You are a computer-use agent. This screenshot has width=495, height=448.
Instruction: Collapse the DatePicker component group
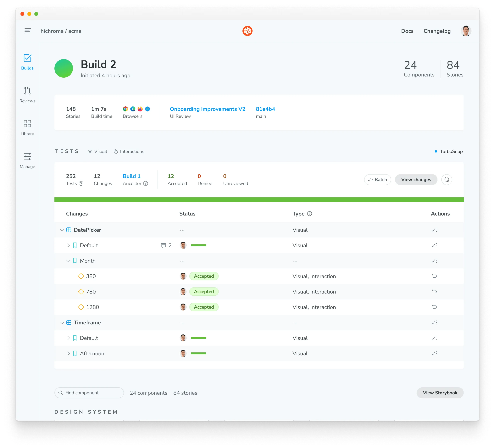coord(62,230)
